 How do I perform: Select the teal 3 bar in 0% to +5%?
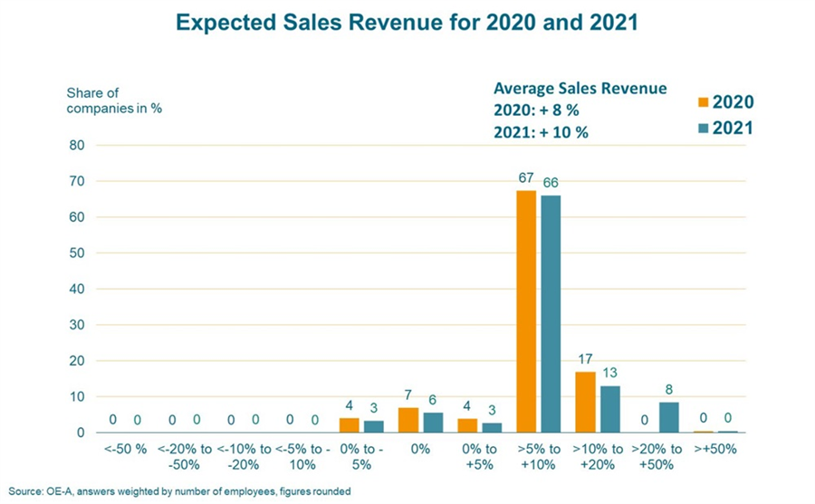492,428
